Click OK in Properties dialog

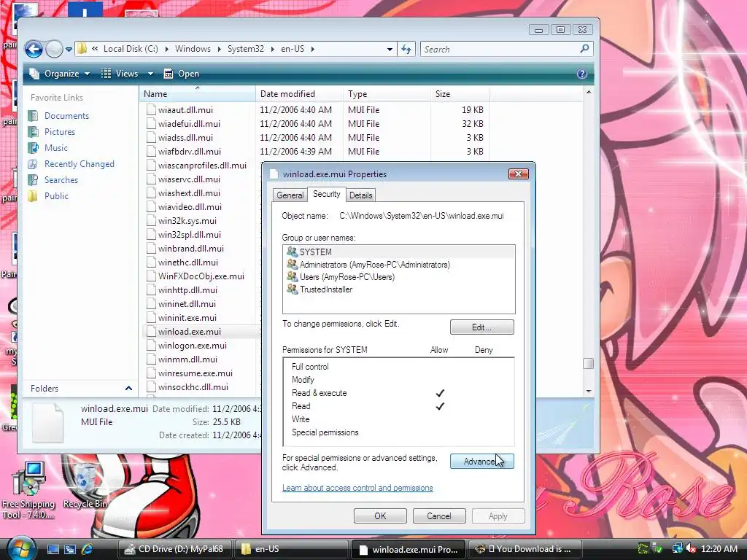tap(380, 516)
